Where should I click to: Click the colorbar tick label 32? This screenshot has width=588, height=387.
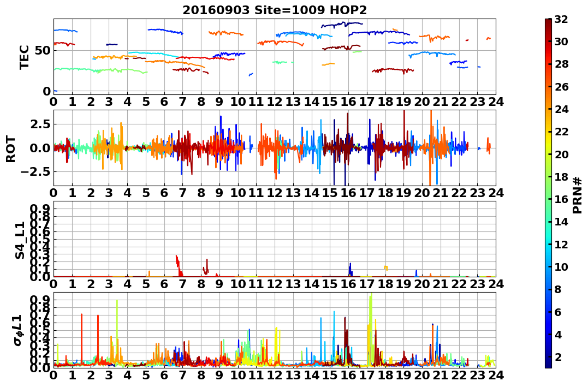point(561,19)
